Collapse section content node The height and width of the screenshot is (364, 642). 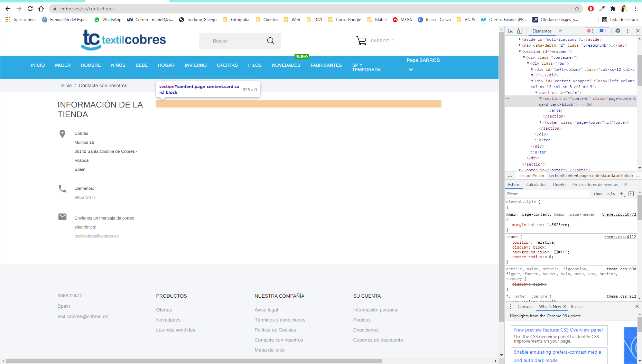(x=540, y=99)
